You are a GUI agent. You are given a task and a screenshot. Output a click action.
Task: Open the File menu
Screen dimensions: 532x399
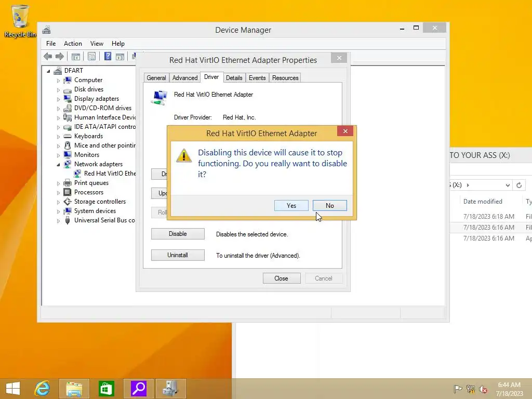click(x=51, y=44)
